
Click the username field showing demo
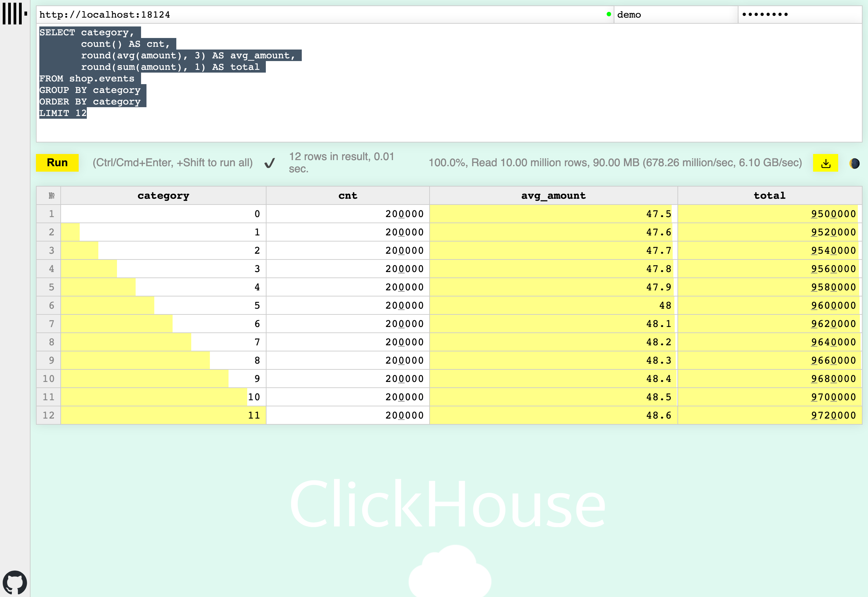(x=676, y=15)
